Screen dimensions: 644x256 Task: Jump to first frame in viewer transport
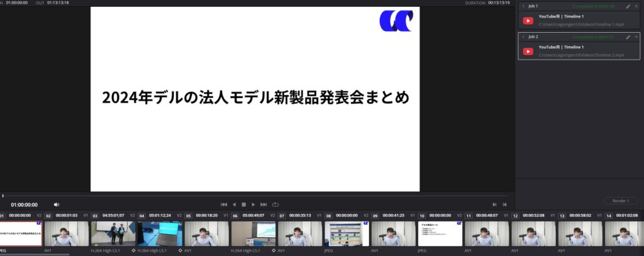[224, 204]
